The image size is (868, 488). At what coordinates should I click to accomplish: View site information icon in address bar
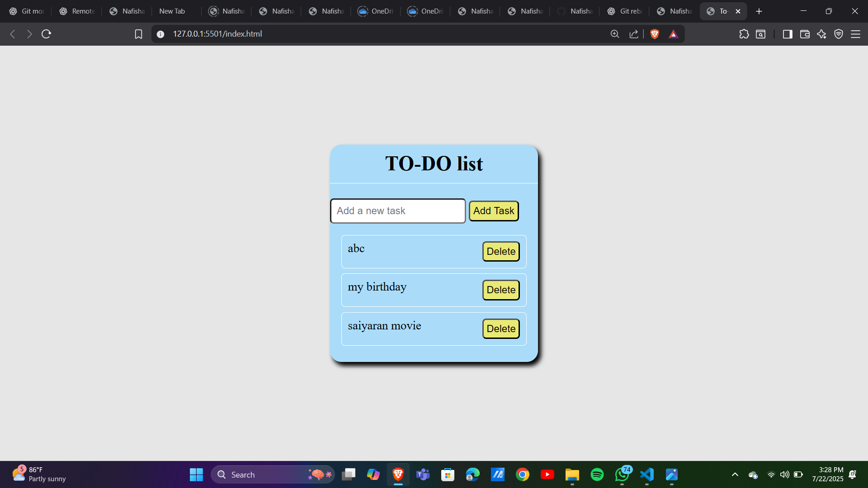click(x=160, y=34)
